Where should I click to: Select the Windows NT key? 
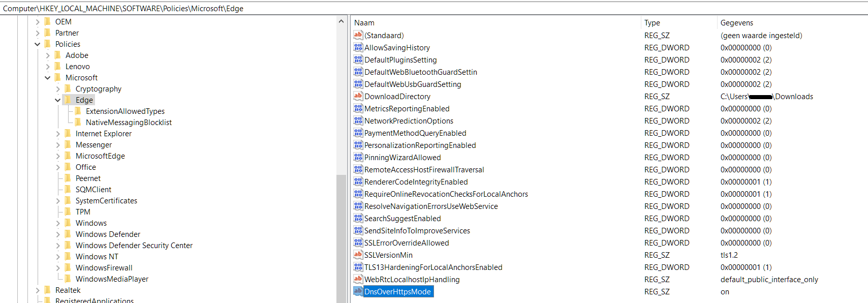97,256
